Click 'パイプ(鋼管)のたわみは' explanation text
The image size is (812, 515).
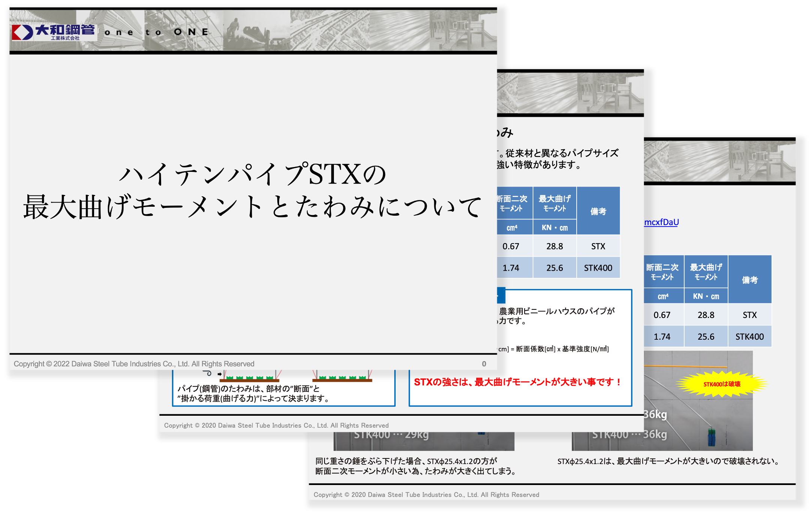(x=248, y=389)
